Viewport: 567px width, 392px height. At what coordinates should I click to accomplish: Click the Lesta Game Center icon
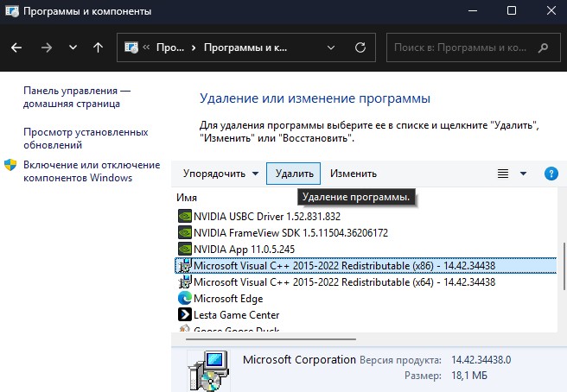coord(185,314)
